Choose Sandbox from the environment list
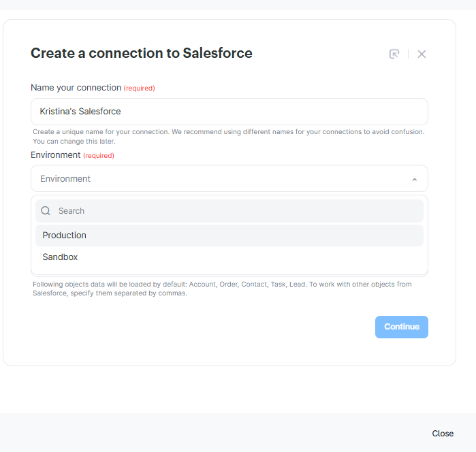Screen dimensions: 476x452 click(x=60, y=257)
